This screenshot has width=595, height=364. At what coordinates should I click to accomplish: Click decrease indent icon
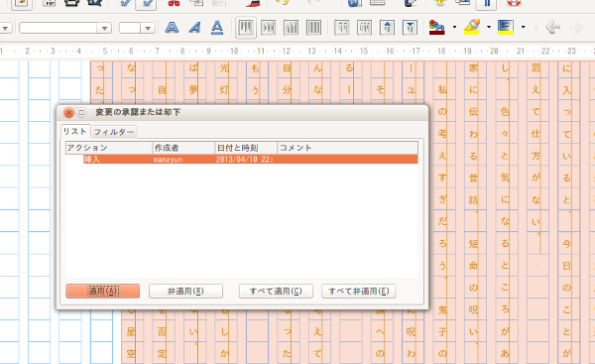click(387, 28)
